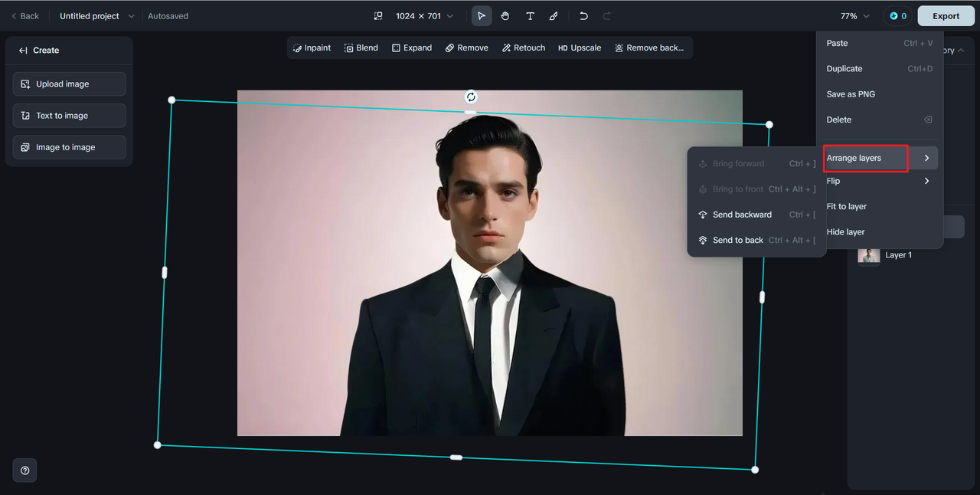
Task: Open the help question mark icon
Action: point(25,470)
